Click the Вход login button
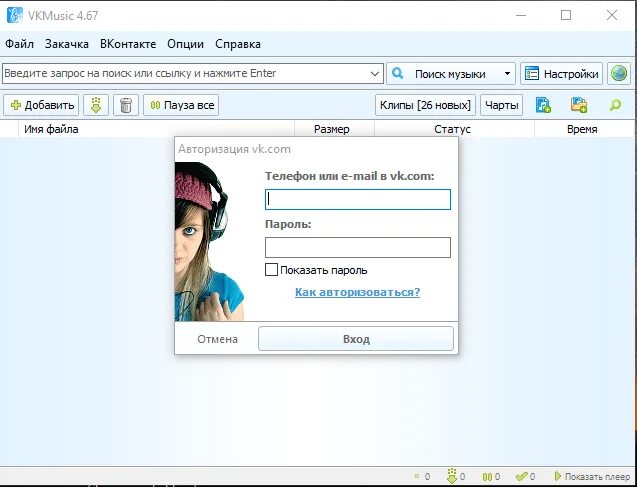 (356, 339)
